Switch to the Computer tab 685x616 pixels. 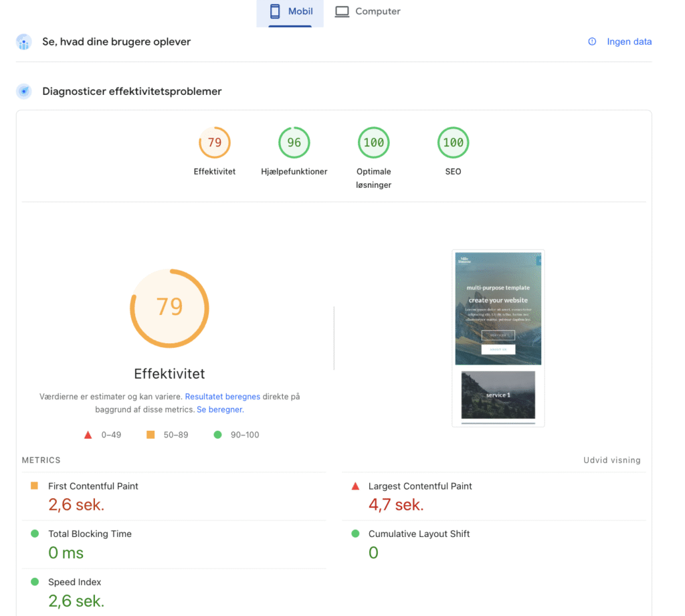(367, 11)
